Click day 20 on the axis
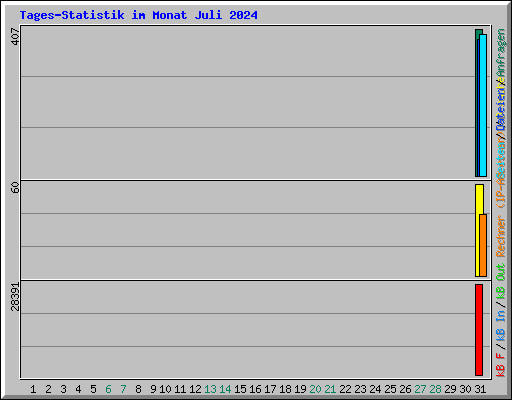Screen dimensions: 512x400 tap(315, 389)
